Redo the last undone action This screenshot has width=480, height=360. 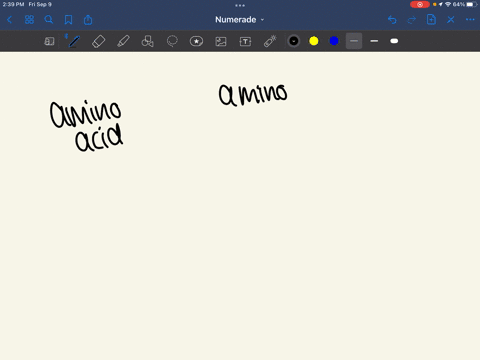[x=412, y=20]
